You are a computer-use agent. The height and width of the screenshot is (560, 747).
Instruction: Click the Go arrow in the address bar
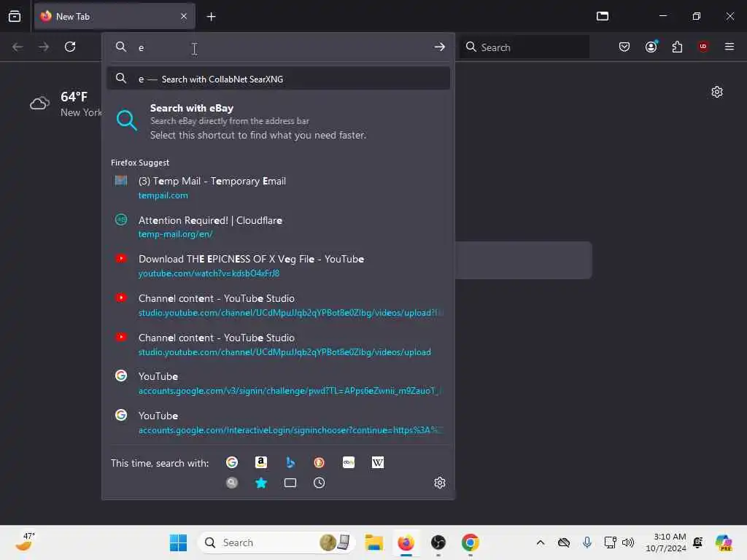pos(439,47)
